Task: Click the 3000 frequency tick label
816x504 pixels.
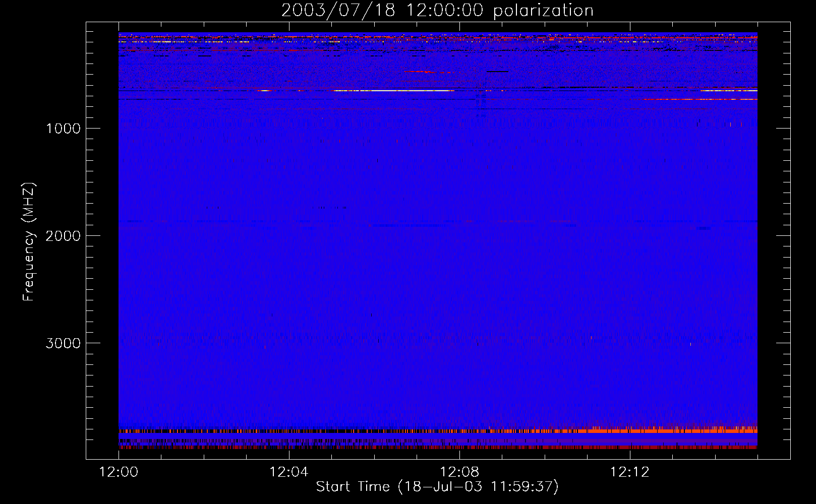Action: click(x=64, y=343)
